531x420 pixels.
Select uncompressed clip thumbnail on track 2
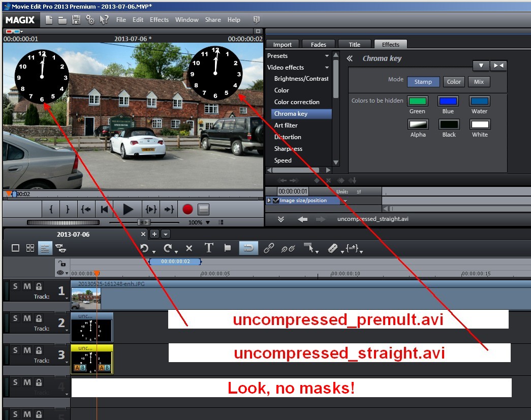(92, 327)
